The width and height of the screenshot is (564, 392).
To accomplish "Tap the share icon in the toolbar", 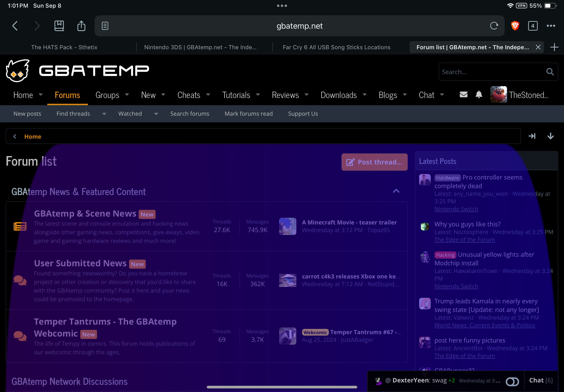I will tap(81, 26).
